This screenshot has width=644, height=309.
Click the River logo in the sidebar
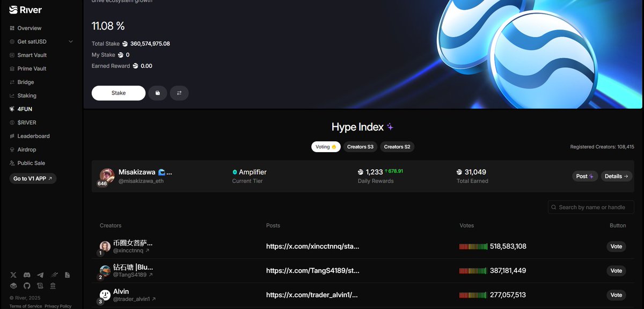[25, 10]
